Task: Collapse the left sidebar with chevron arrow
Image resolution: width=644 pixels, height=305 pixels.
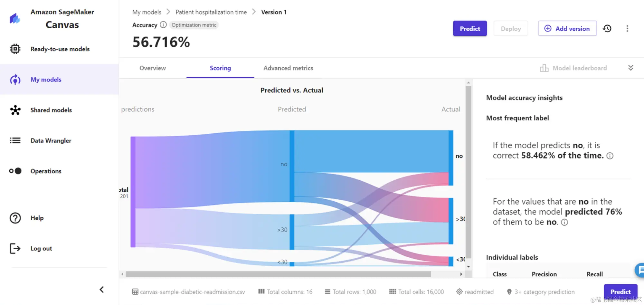Action: click(102, 290)
